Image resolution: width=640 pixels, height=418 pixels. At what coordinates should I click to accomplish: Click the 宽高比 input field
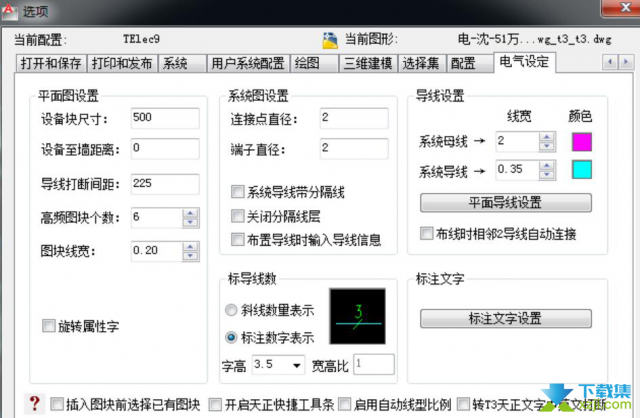pos(374,364)
